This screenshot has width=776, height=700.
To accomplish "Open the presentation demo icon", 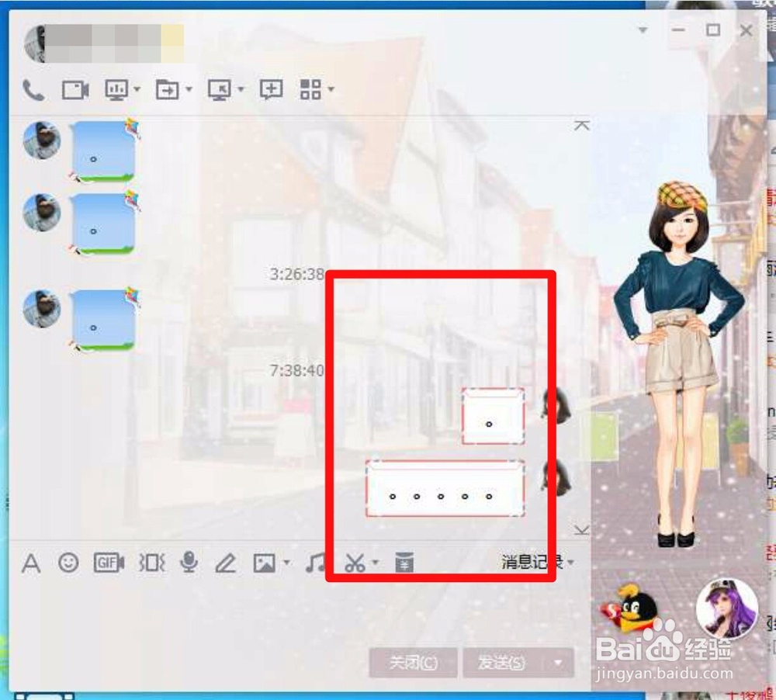I will [116, 90].
